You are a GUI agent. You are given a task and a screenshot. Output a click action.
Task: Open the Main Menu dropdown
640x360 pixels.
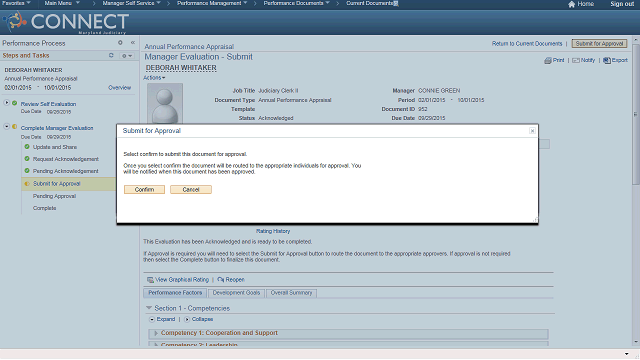[x=62, y=3]
